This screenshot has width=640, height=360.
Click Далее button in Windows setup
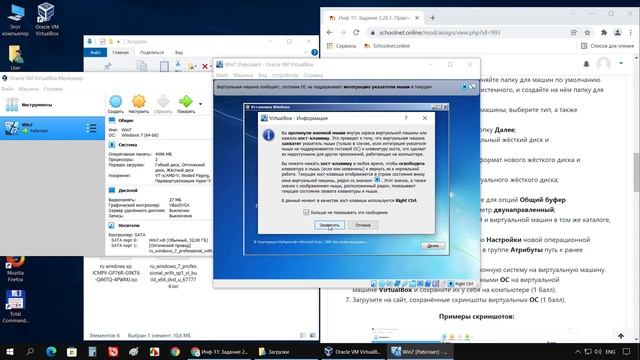[433, 246]
